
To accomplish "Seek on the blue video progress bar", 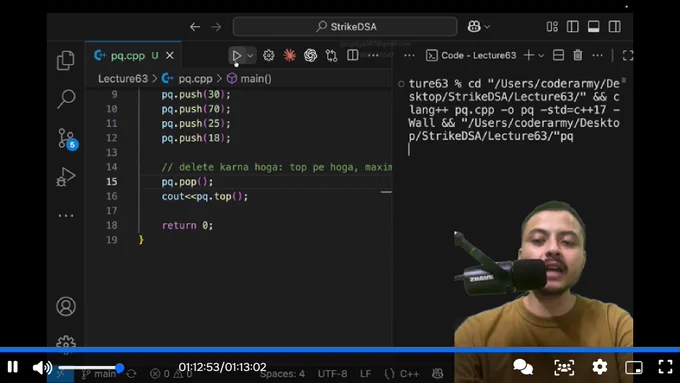I will click(x=340, y=350).
